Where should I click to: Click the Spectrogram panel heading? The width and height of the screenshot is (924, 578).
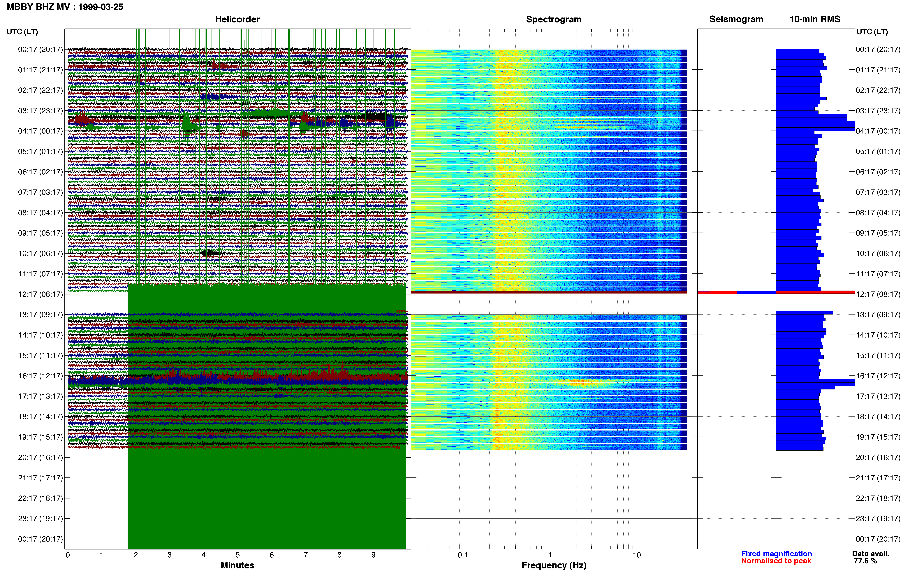554,19
